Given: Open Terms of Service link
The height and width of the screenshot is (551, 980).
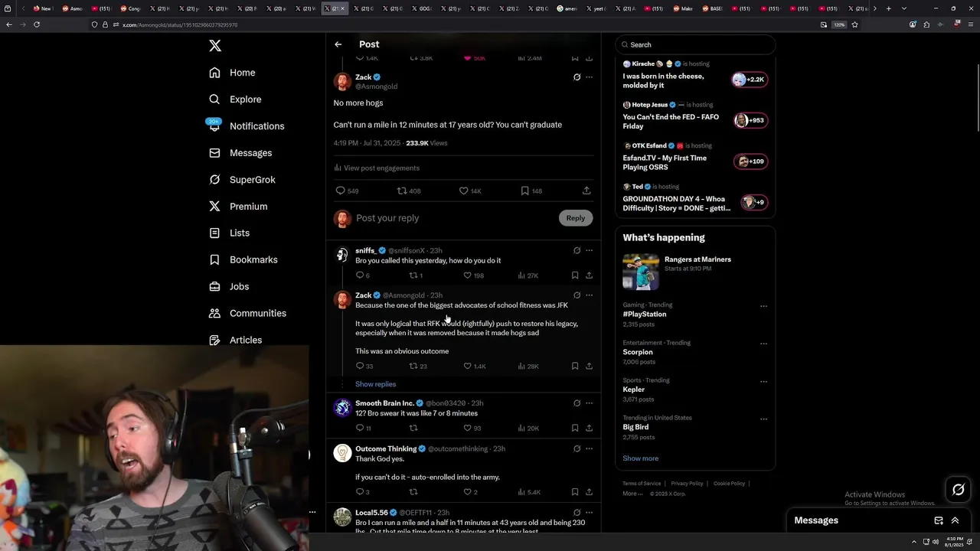Looking at the screenshot, I should (x=642, y=484).
